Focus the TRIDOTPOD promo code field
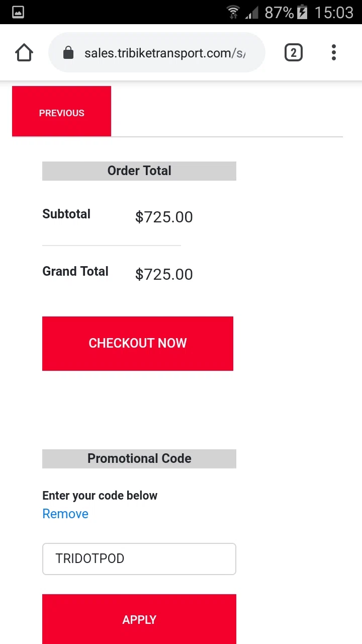Screen dimensions: 362x644 pyautogui.click(x=139, y=558)
